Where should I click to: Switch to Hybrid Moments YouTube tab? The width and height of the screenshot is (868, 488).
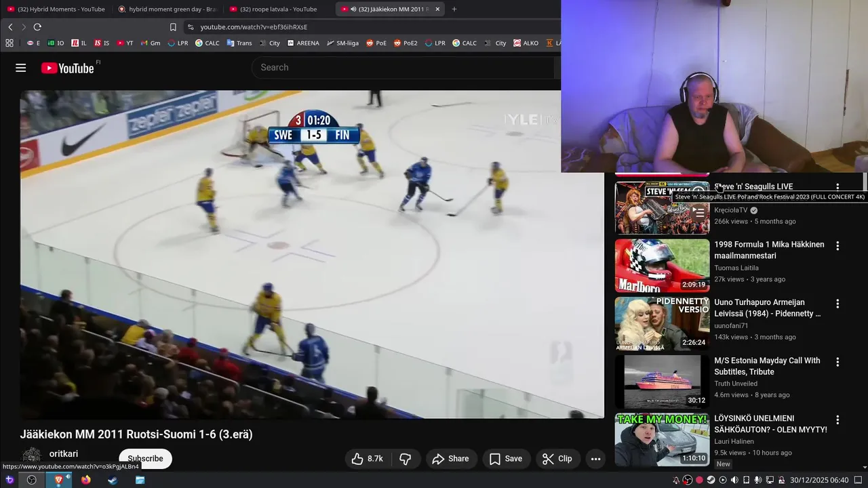[56, 9]
